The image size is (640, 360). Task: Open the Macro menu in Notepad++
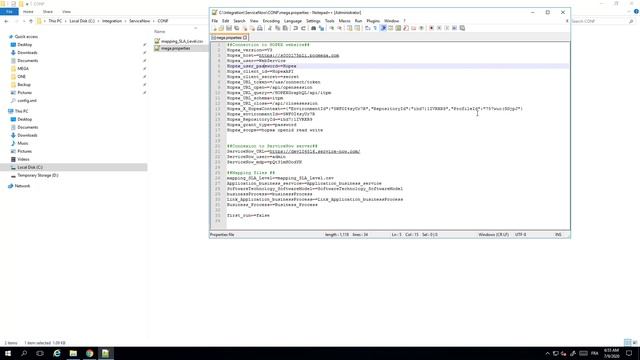(344, 21)
